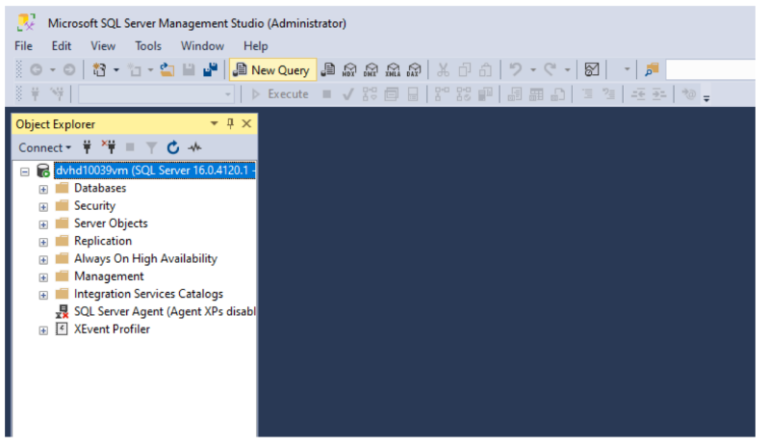This screenshot has height=447, width=768.
Task: Expand the Replication folder
Action: [43, 242]
